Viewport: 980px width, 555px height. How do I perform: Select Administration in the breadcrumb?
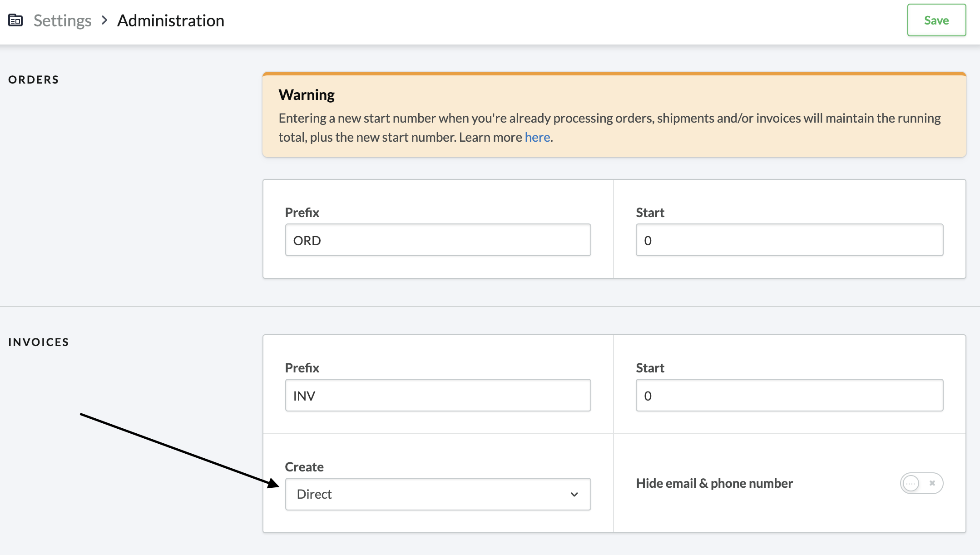[x=170, y=20]
